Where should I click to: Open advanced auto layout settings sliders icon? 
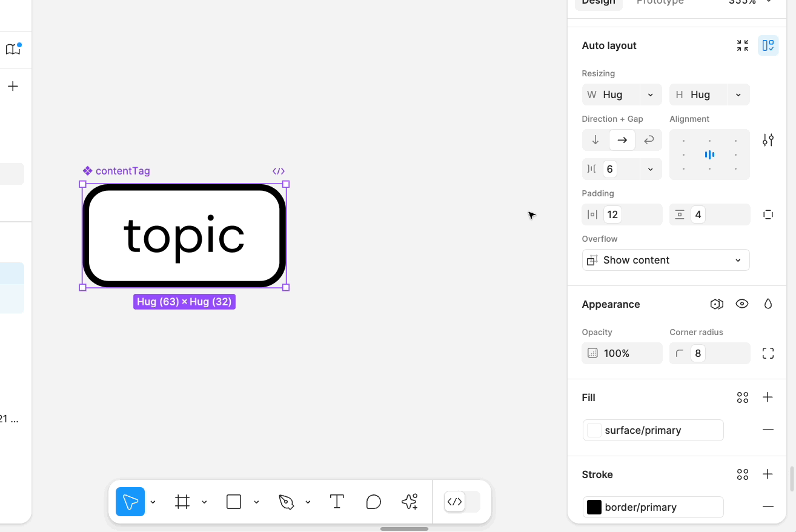coord(768,140)
